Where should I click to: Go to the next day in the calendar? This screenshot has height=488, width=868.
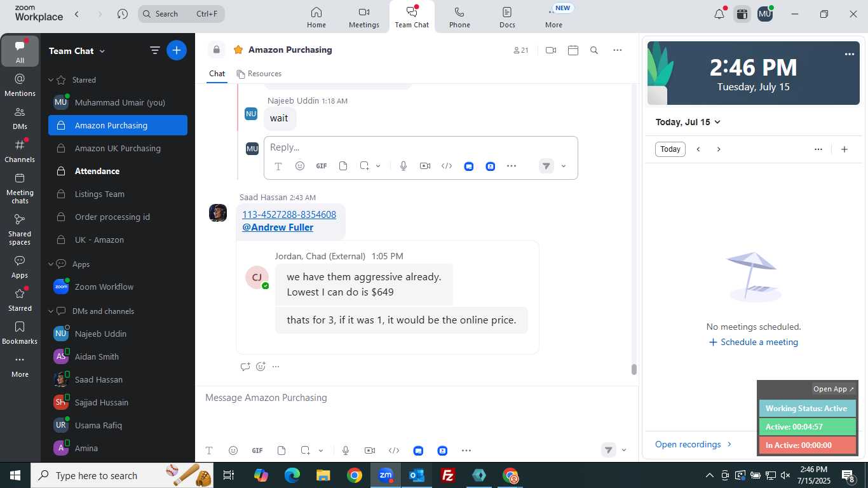coord(719,149)
